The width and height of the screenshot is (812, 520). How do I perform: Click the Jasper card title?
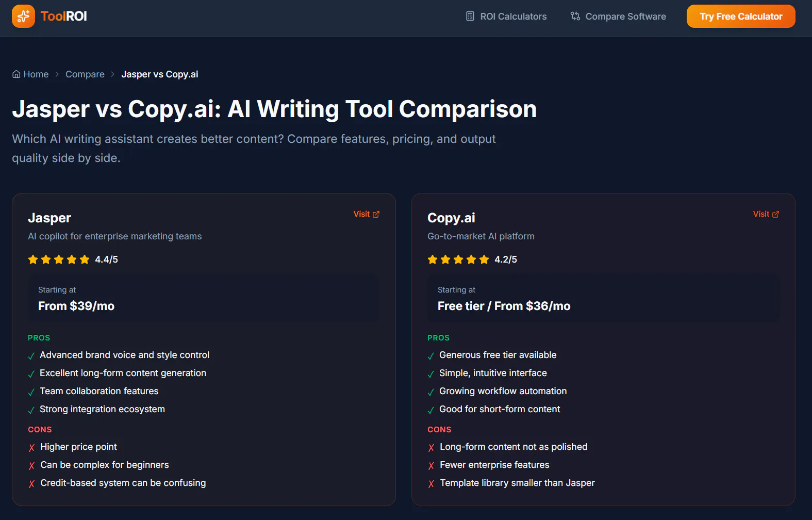49,218
